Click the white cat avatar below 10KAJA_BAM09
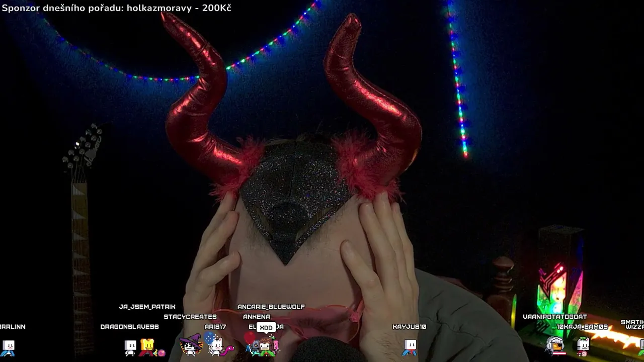This screenshot has width=644, height=362. tap(583, 346)
